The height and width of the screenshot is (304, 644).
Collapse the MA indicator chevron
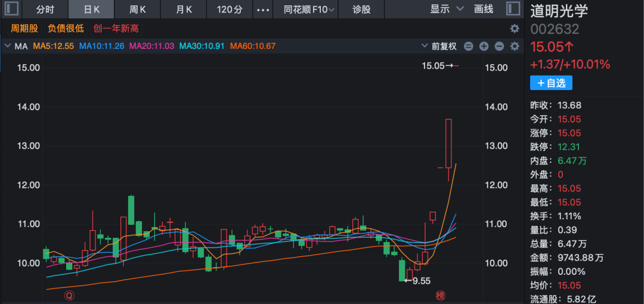pyautogui.click(x=8, y=46)
